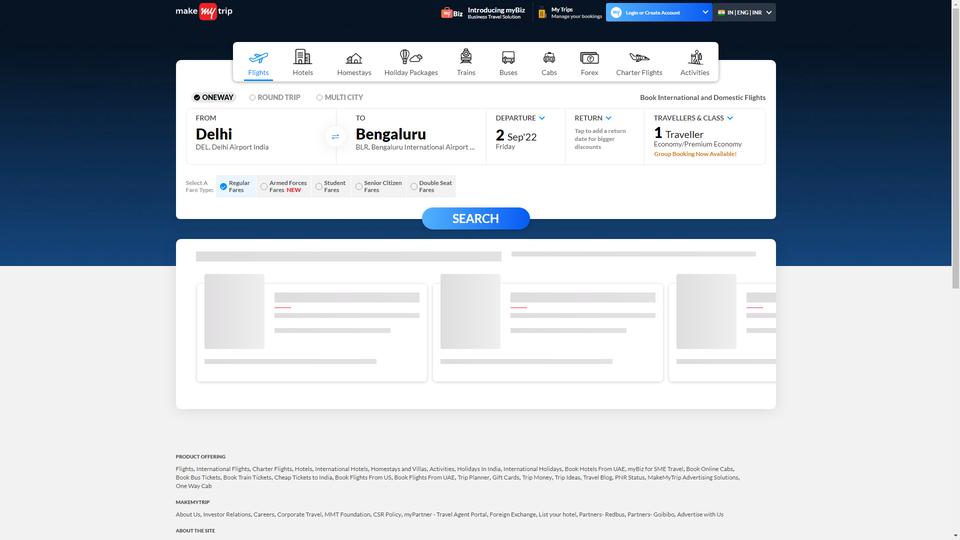Choose Armed Forces Fares type
The height and width of the screenshot is (540, 960).
[284, 186]
